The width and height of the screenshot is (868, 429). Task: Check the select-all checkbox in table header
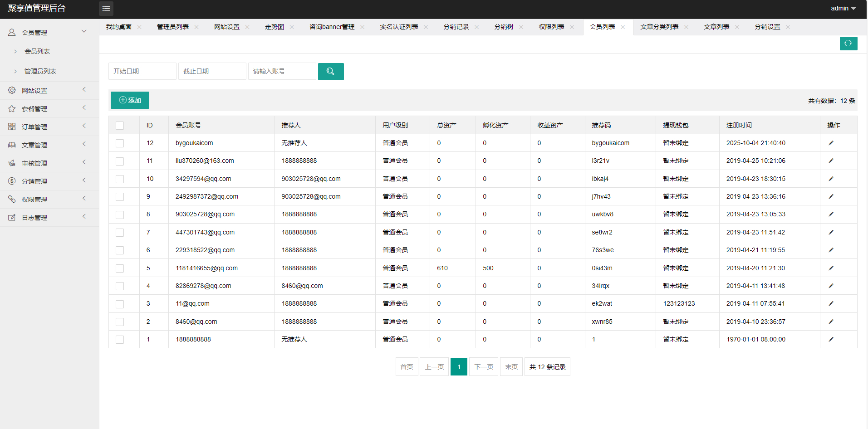tap(120, 126)
